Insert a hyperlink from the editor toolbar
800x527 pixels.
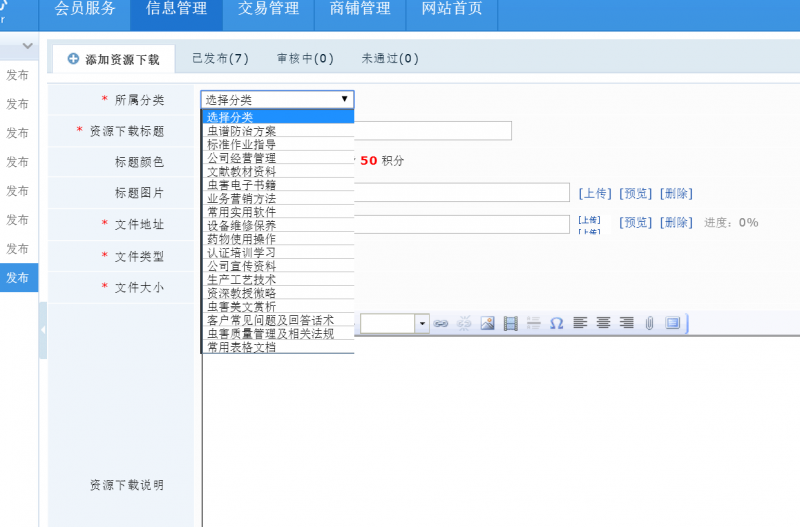click(441, 323)
